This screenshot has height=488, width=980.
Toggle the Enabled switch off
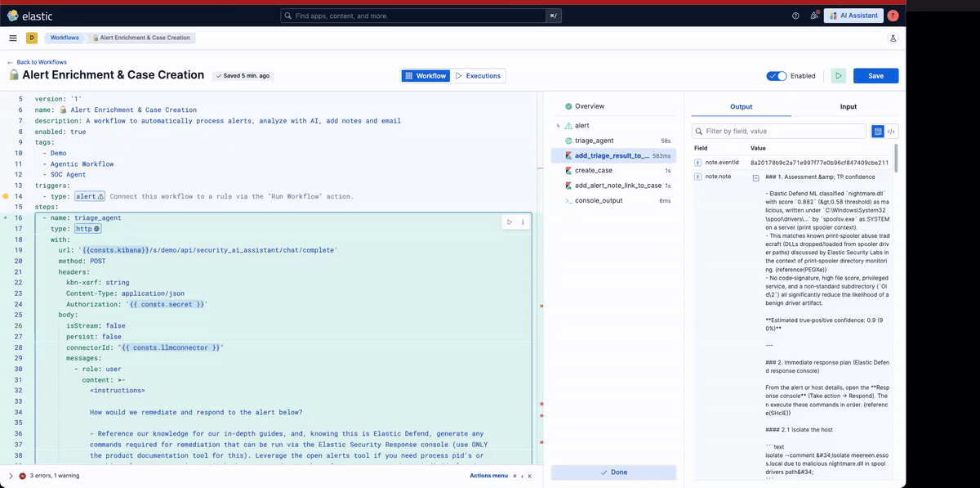point(777,76)
